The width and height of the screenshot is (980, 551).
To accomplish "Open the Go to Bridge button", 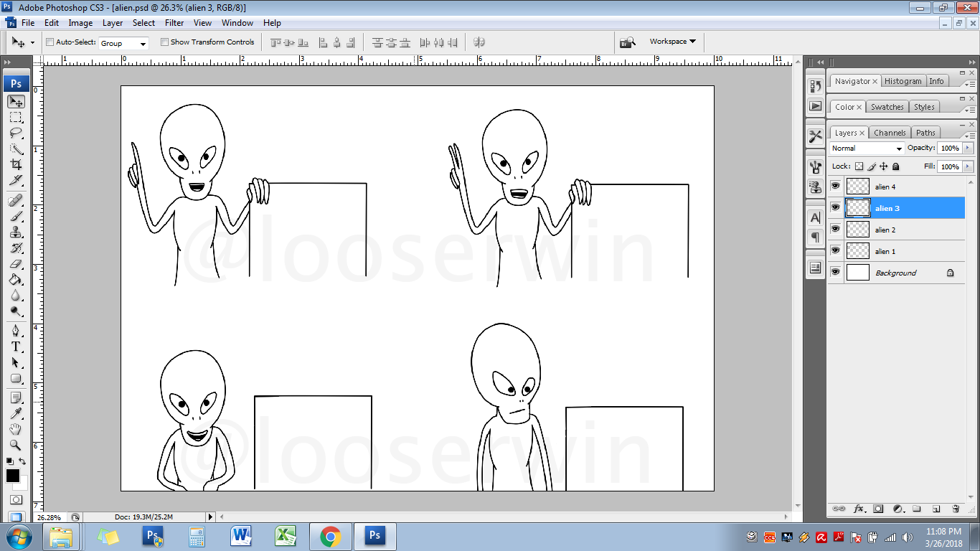I will pos(628,42).
